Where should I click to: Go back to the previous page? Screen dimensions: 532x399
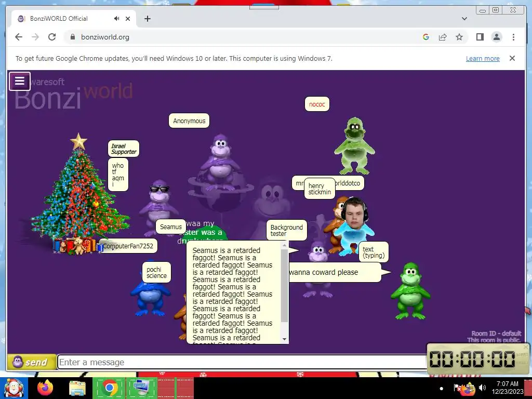[19, 37]
